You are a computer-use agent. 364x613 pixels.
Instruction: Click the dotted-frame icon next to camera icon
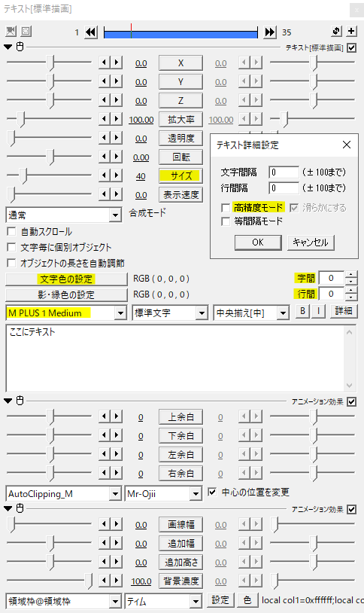[x=26, y=32]
